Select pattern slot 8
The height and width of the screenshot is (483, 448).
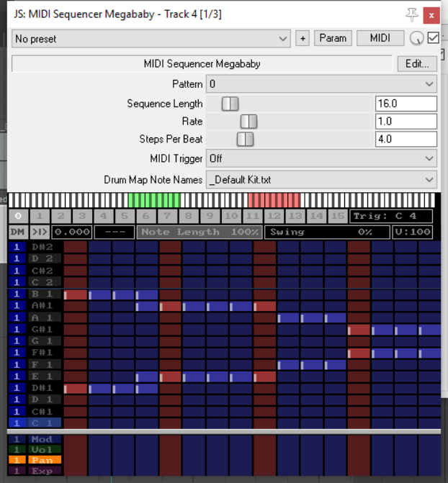point(189,216)
